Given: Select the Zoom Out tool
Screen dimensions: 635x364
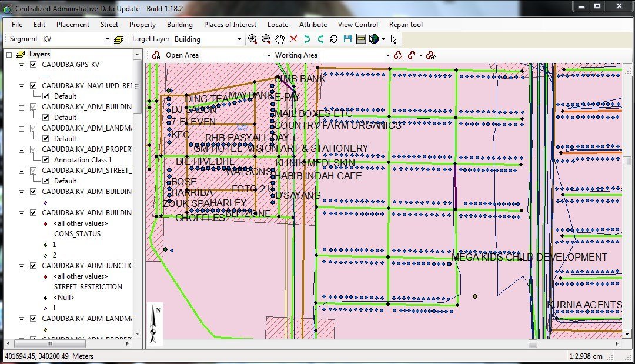Looking at the screenshot, I should point(266,39).
